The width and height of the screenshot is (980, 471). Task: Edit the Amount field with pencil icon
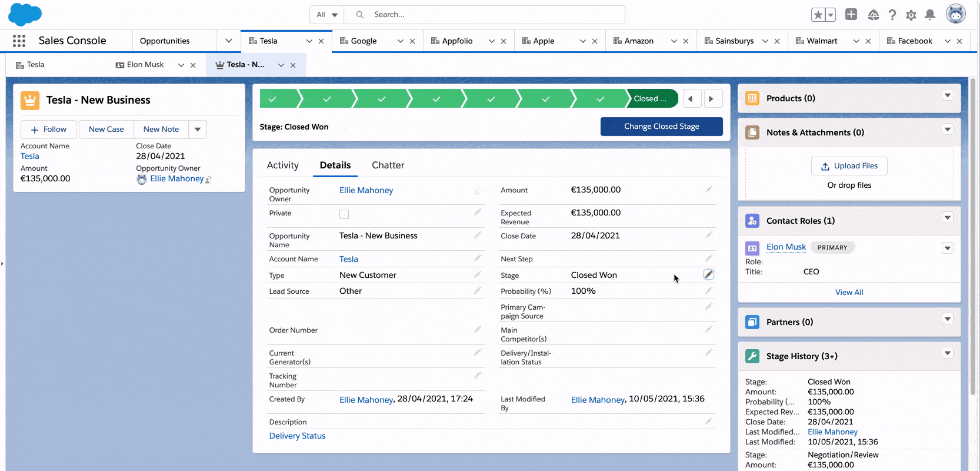click(x=709, y=189)
